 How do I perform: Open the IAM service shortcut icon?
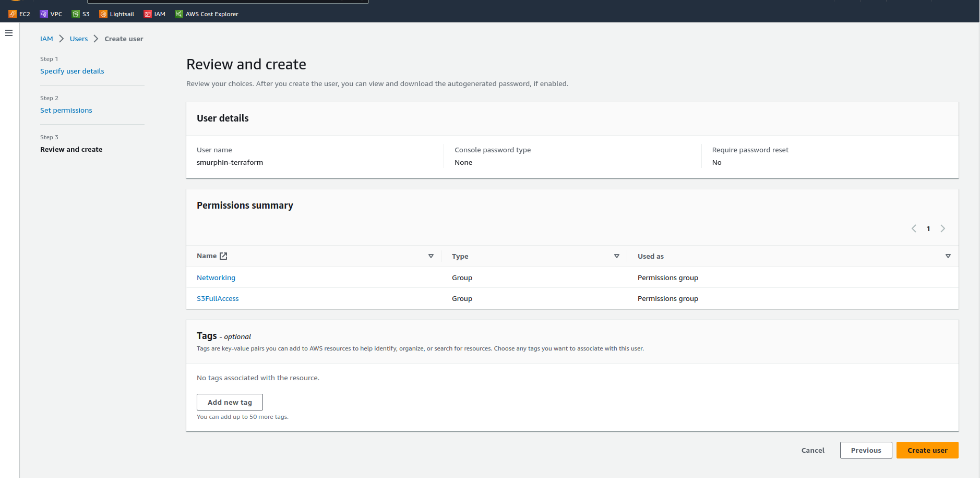(x=148, y=14)
